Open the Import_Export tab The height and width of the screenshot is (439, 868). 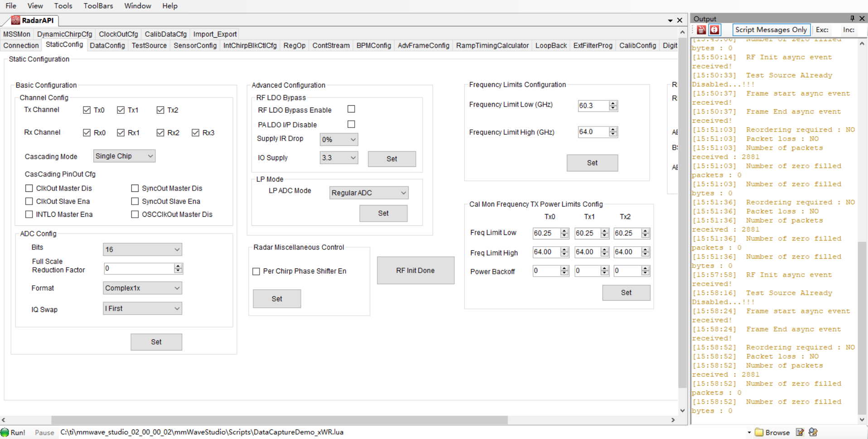click(x=215, y=34)
